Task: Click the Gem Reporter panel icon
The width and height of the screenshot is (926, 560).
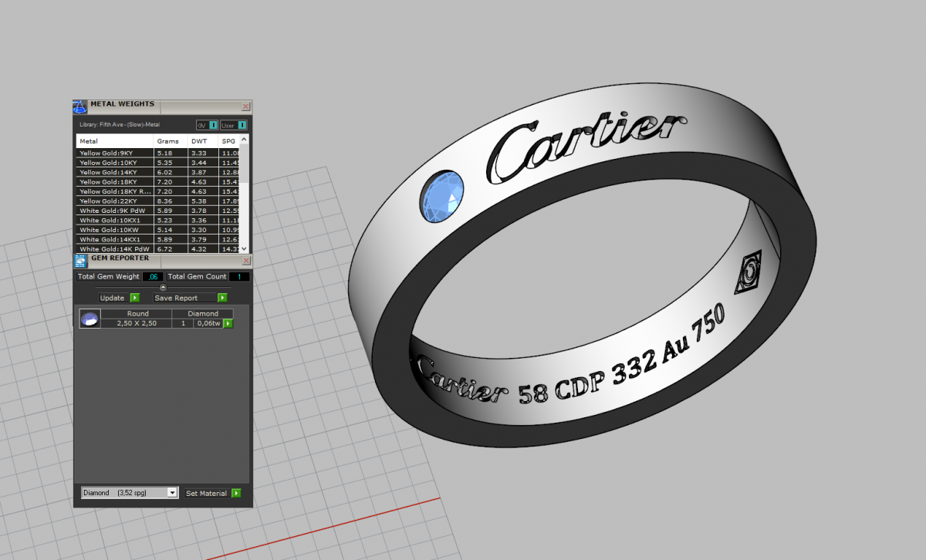Action: pos(80,261)
